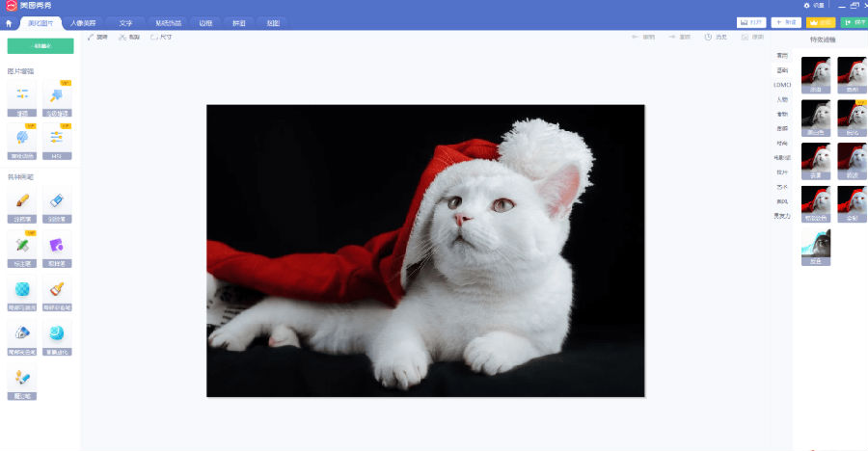Select the local color paintbrush tool
The image size is (868, 451).
point(57,293)
